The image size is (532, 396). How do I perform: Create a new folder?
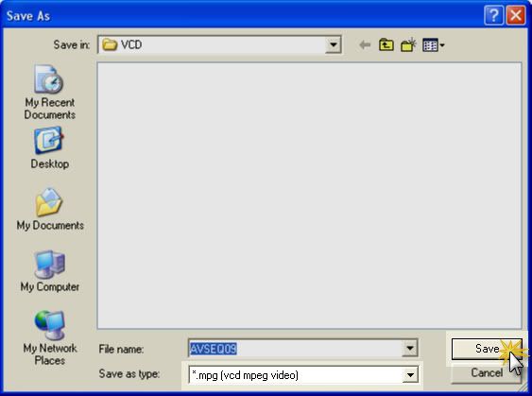point(408,44)
